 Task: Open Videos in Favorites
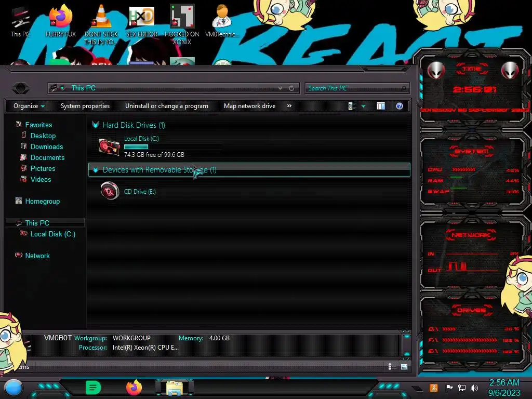click(x=41, y=179)
